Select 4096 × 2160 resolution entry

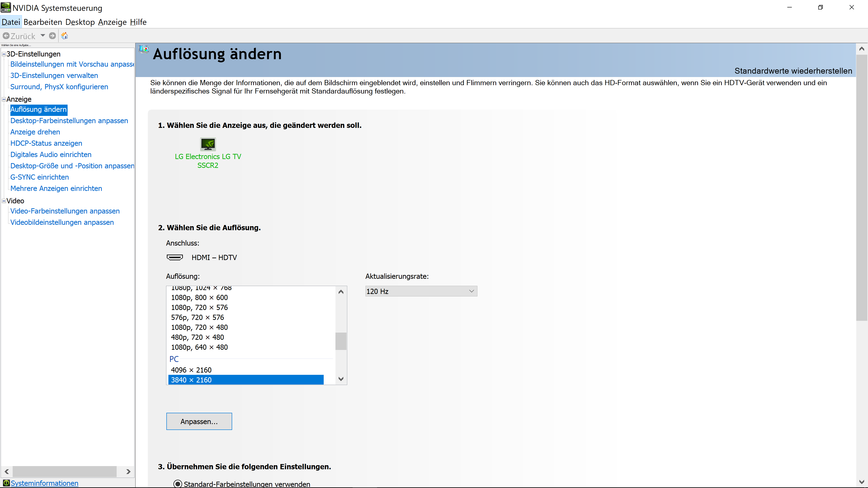191,370
